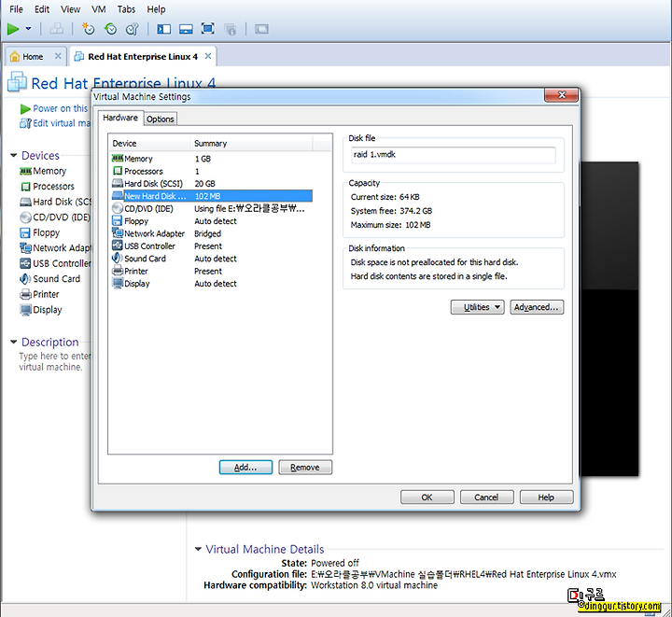Select the Memory device row in settings list
Image resolution: width=672 pixels, height=617 pixels.
point(212,159)
